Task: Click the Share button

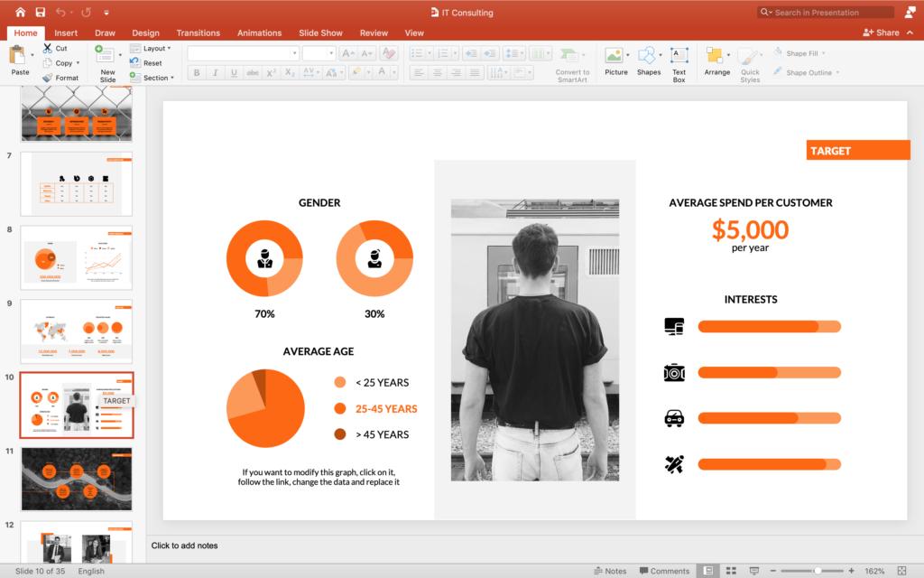Action: click(882, 33)
